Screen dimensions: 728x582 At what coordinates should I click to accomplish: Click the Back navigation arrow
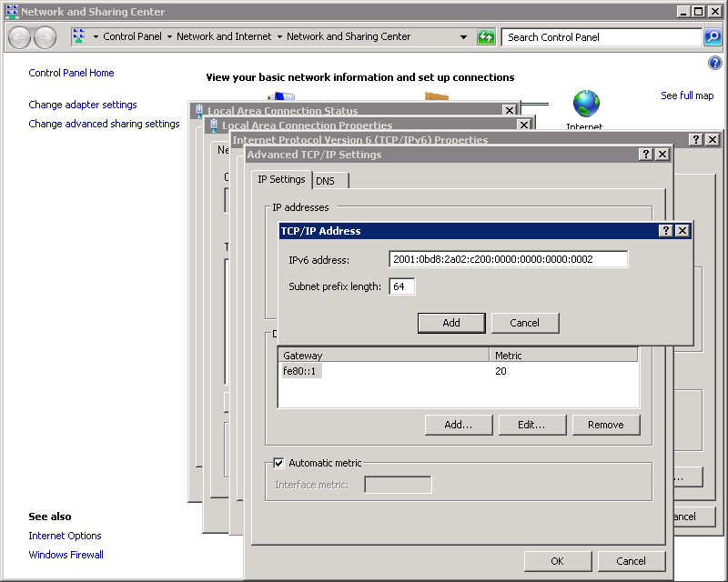click(20, 37)
